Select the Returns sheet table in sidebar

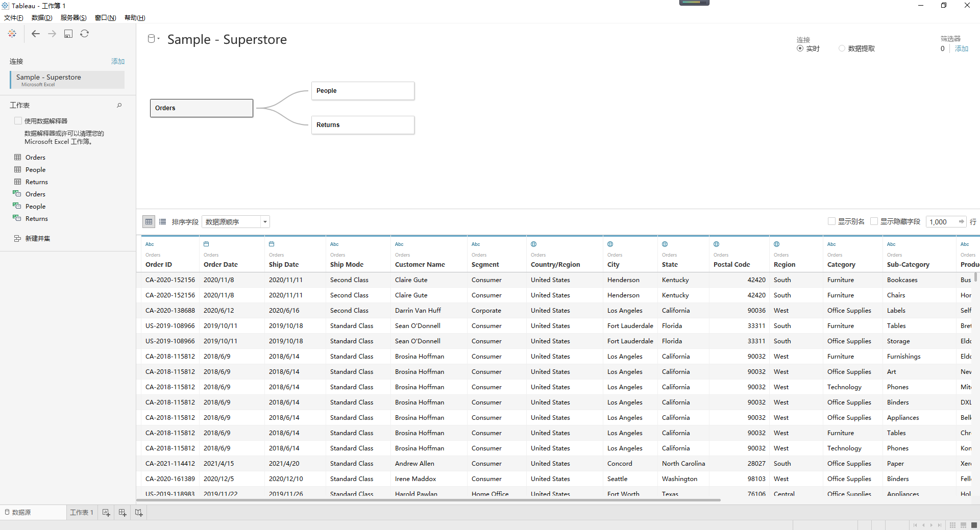[x=37, y=182]
